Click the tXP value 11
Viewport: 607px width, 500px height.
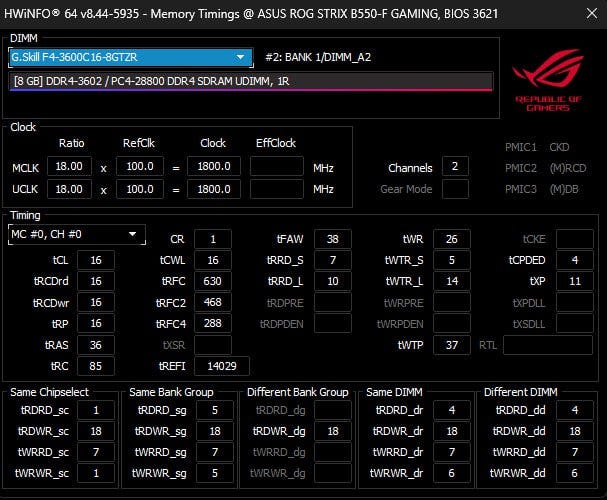click(575, 281)
